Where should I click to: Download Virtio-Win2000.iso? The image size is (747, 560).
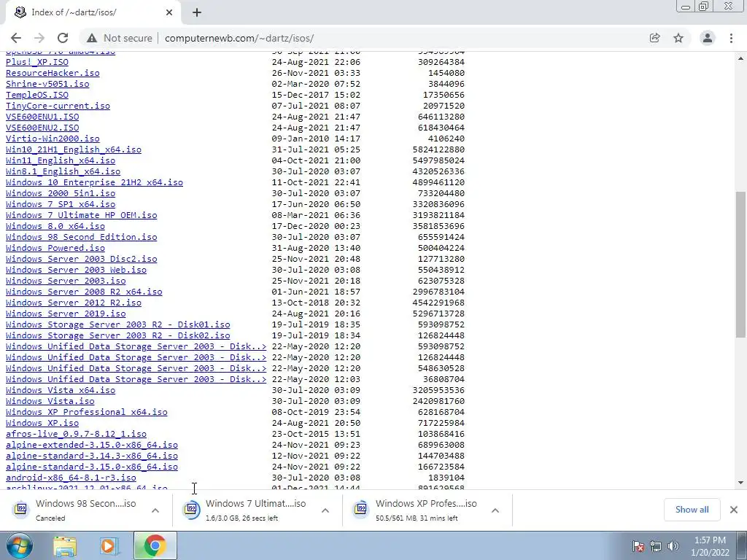(53, 139)
